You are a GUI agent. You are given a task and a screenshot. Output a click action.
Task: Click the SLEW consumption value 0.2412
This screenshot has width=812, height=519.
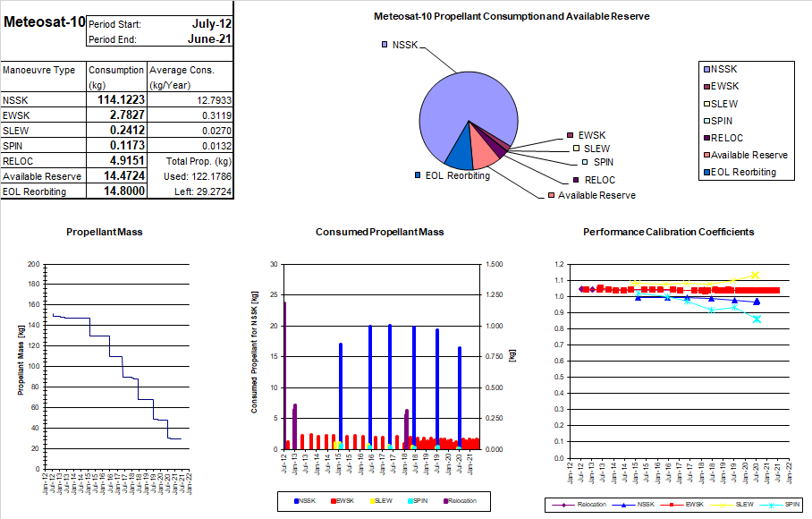(127, 130)
